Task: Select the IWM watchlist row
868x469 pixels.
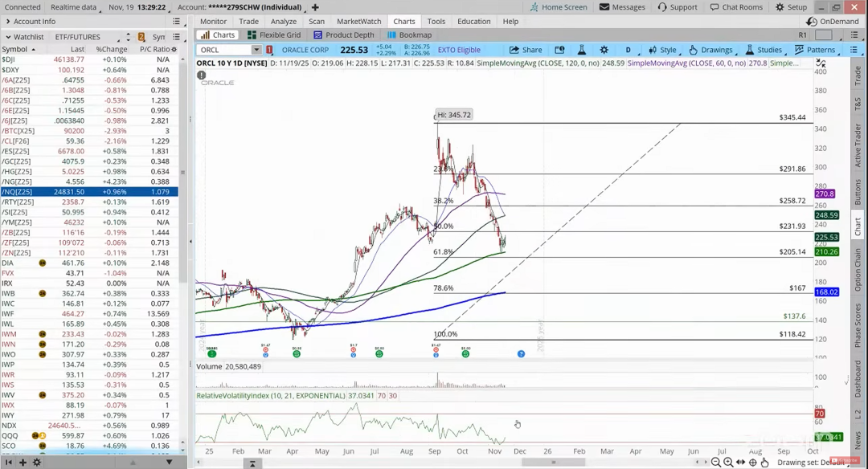Action: (x=89, y=334)
